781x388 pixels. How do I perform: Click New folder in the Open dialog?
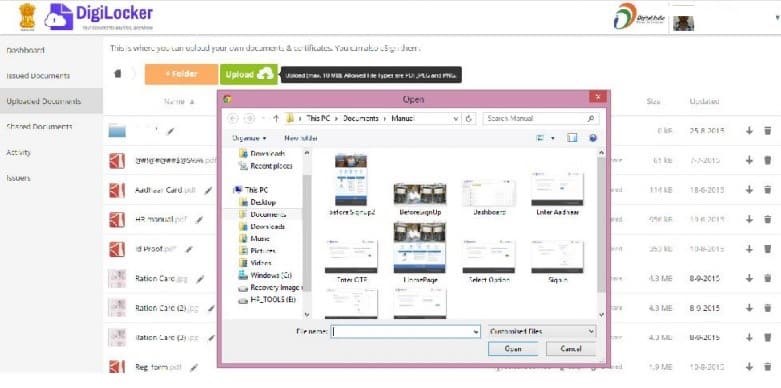[300, 138]
